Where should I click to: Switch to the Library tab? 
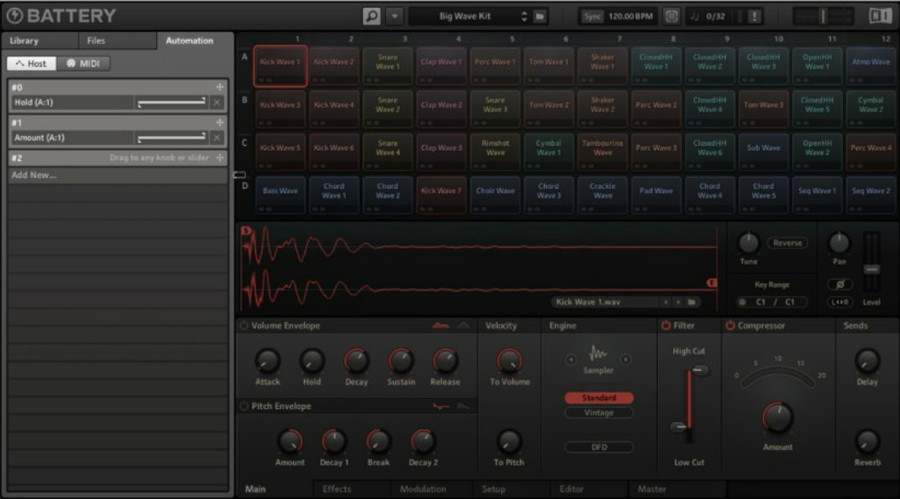click(x=25, y=41)
